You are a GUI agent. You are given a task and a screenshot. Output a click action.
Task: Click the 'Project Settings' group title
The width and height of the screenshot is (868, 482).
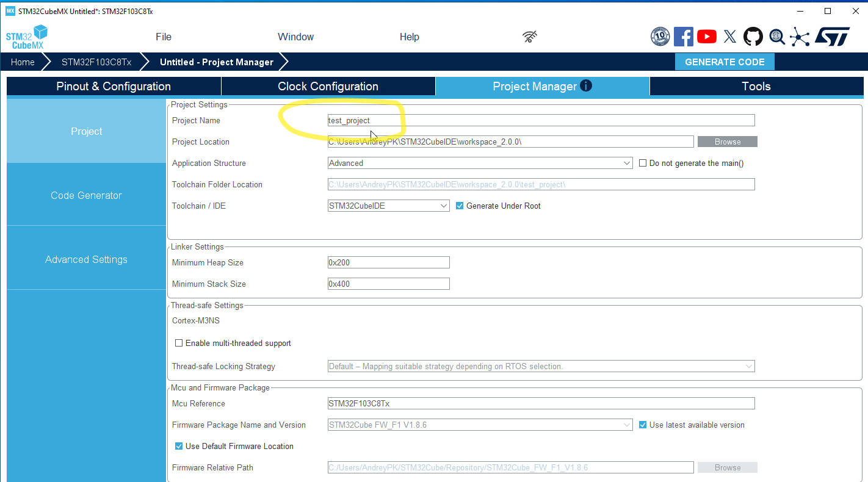[x=199, y=105]
